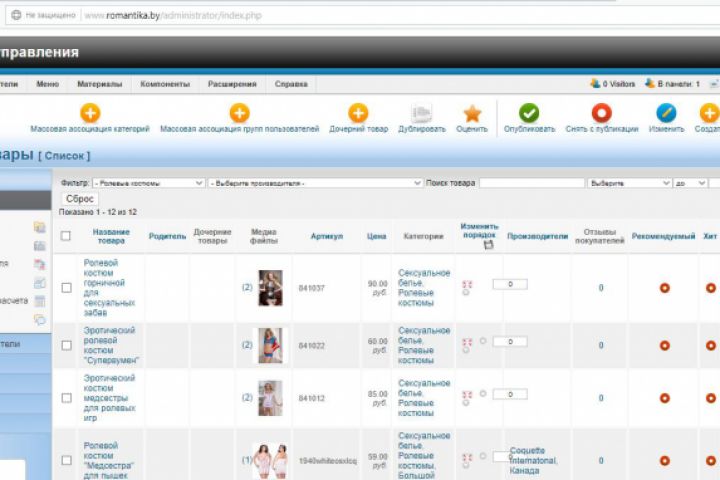Click Mass user group association icon
The image size is (720, 480).
click(x=239, y=113)
